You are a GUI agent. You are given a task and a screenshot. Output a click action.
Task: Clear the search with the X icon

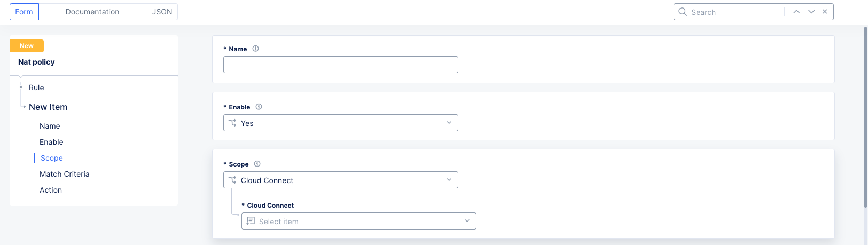tap(825, 12)
